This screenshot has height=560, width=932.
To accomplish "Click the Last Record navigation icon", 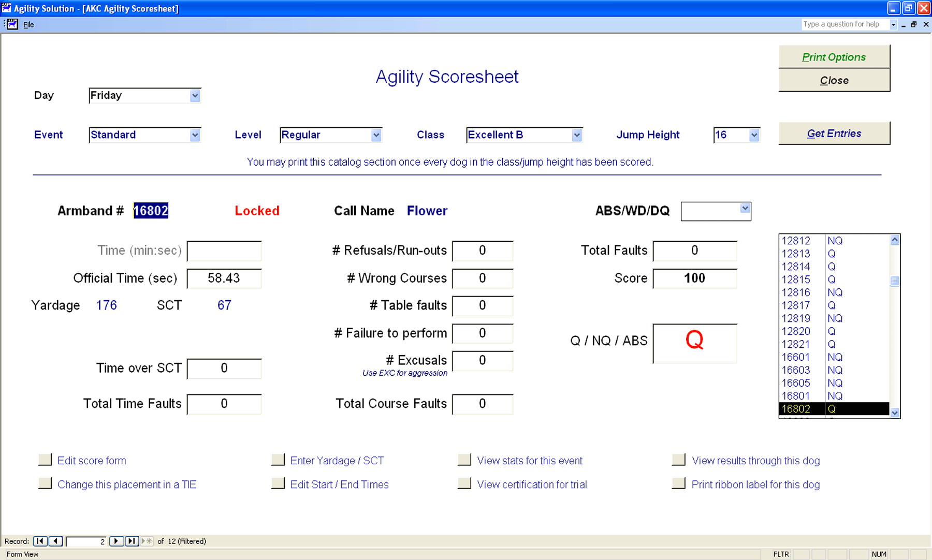I will point(131,541).
